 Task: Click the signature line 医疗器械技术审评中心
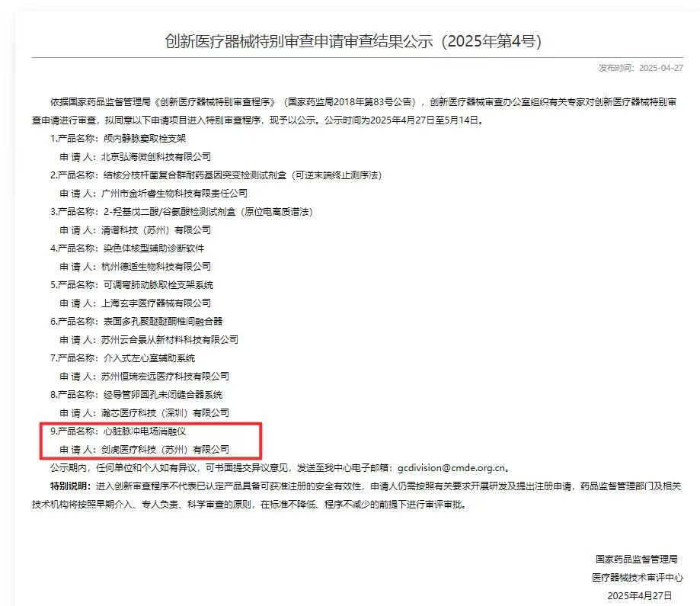[x=638, y=578]
